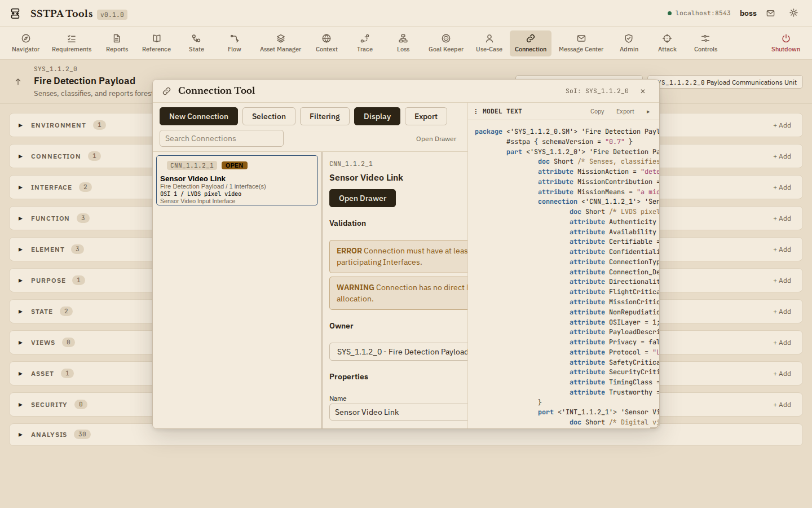Open the Reports tool

tap(117, 43)
